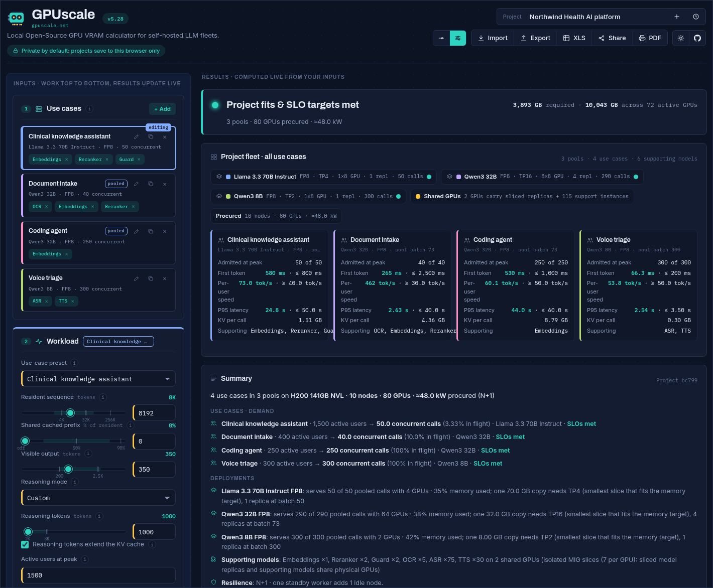Toggle the light theme sun icon

[681, 38]
